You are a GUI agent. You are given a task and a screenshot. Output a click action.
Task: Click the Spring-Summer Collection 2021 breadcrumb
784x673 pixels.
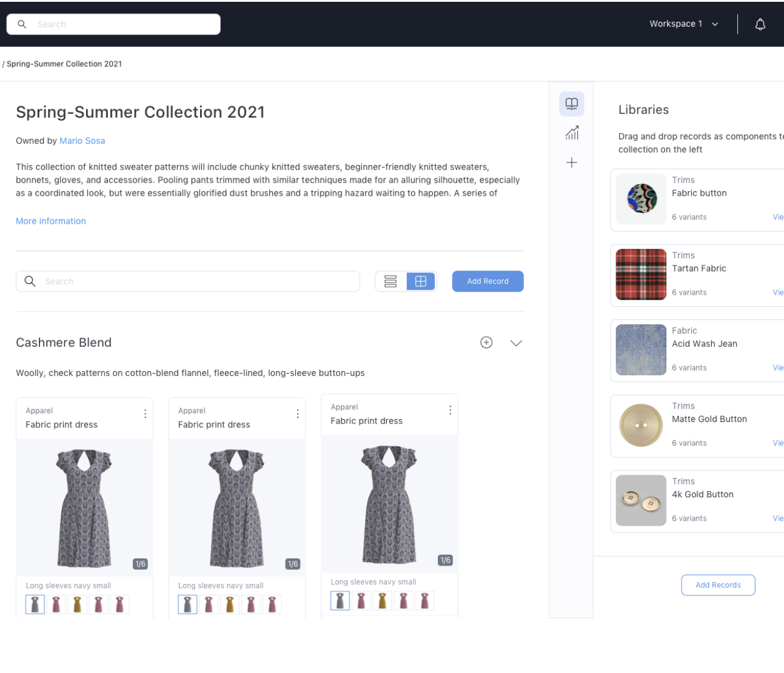click(64, 64)
